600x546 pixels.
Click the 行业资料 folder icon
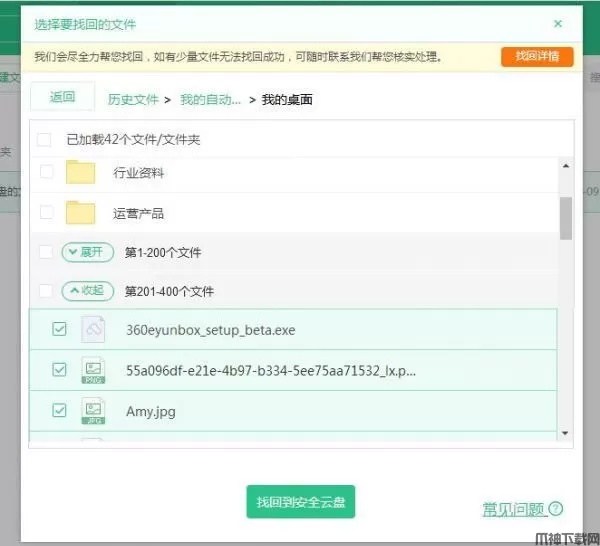pos(80,173)
